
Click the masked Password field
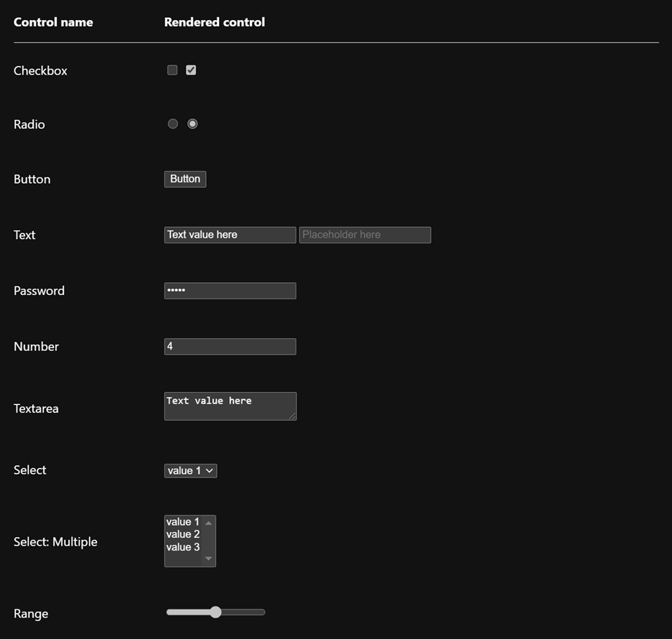[230, 291]
